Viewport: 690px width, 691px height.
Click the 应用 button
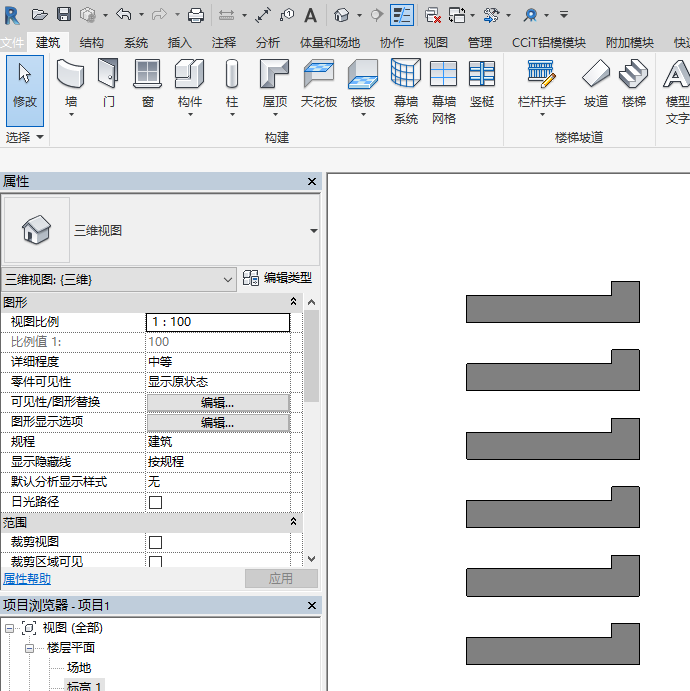coord(281,578)
